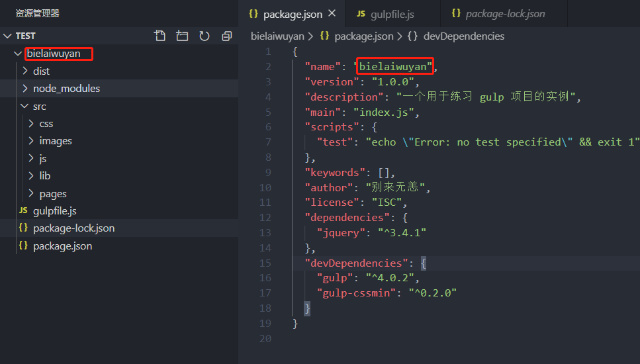Click the "description" key in editor

[x=344, y=97]
